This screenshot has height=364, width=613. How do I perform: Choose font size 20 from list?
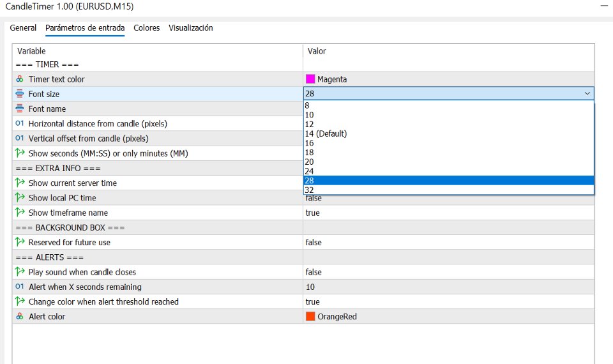point(448,162)
